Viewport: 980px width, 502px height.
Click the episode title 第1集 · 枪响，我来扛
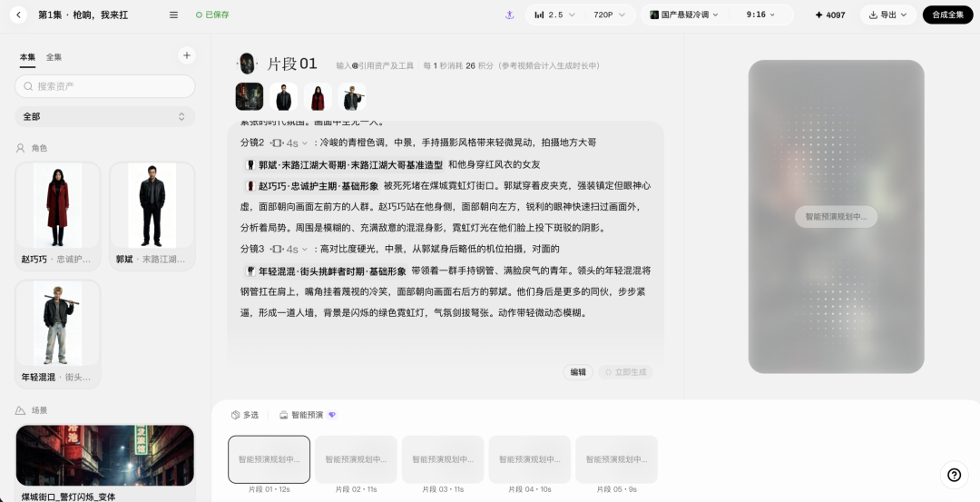(x=83, y=15)
